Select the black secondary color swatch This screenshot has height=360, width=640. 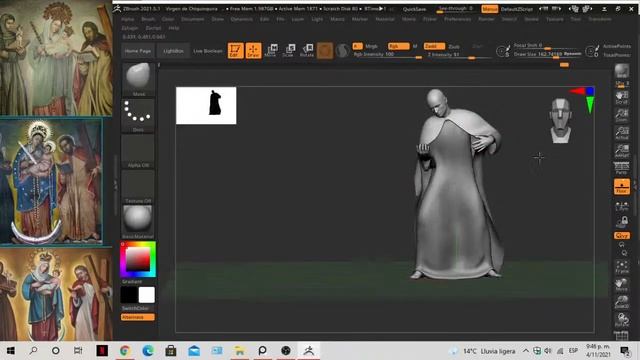tap(129, 295)
